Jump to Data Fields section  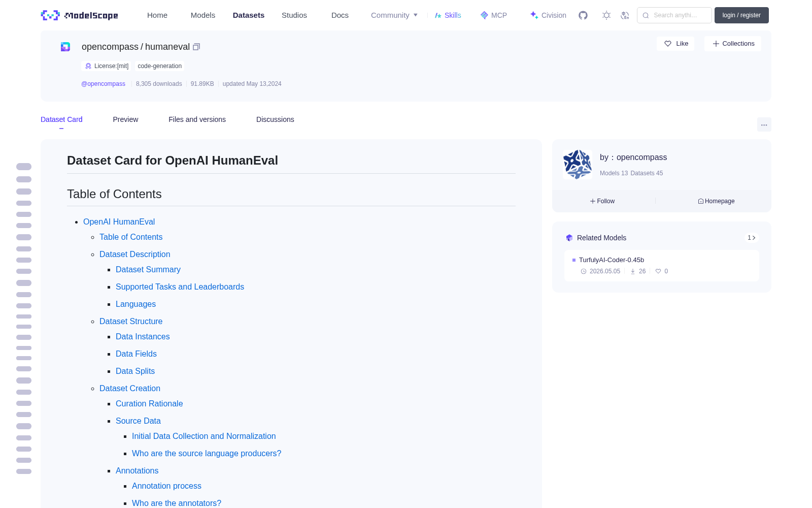[x=136, y=354]
